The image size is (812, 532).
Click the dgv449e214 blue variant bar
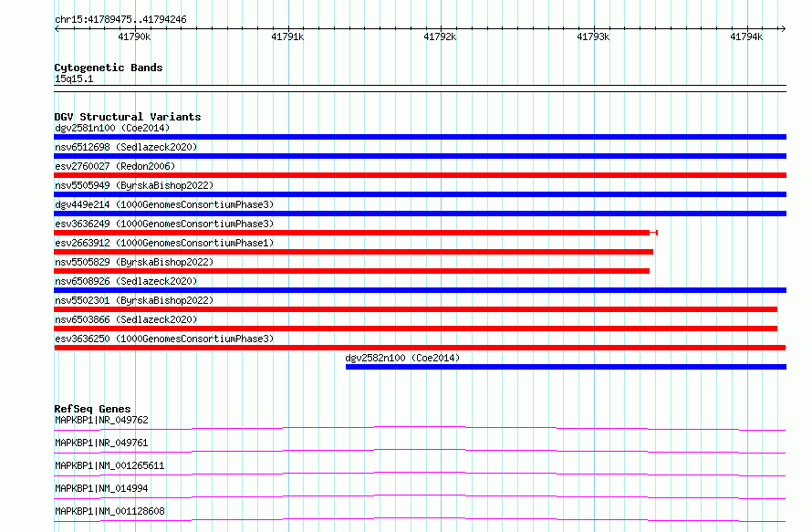click(x=420, y=214)
